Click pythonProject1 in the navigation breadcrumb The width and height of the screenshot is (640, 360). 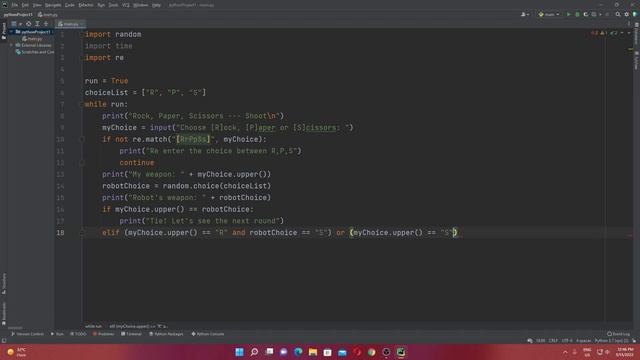pyautogui.click(x=18, y=14)
